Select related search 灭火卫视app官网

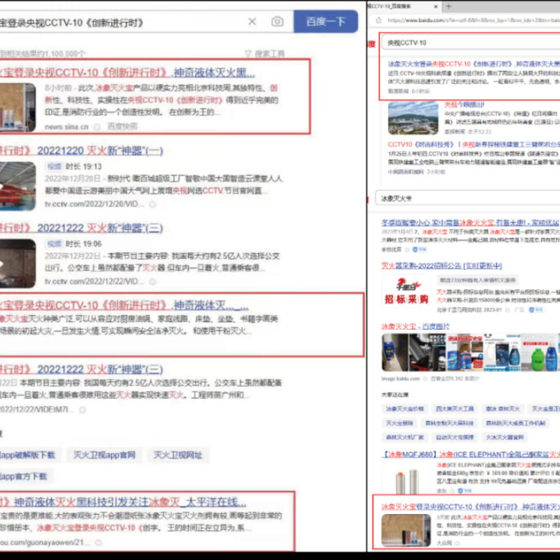(x=104, y=455)
